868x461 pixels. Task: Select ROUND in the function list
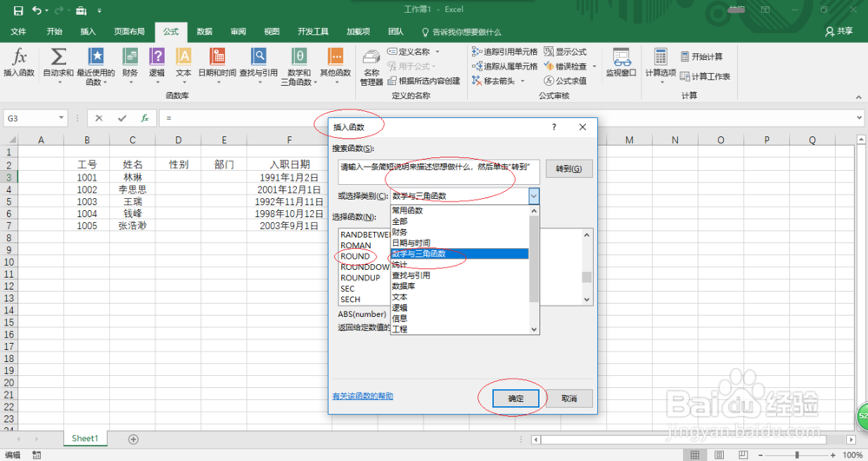355,256
